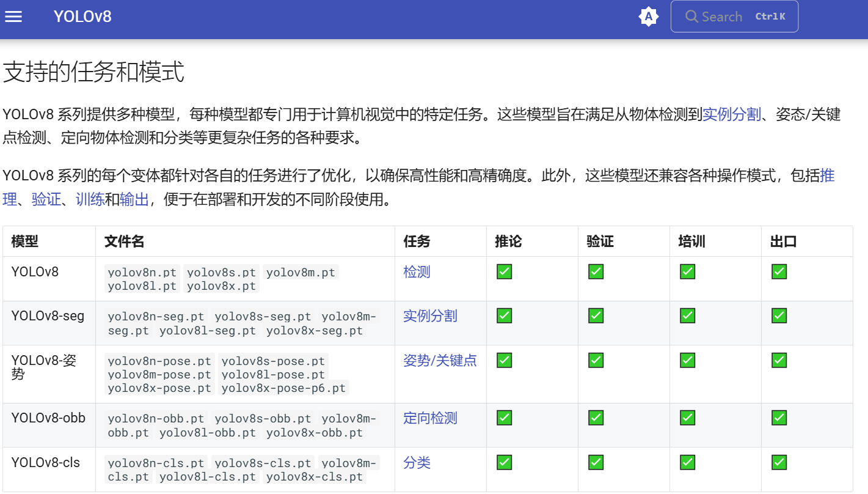Click the 推论 checkmark in the YOLOv8-seg row
Image resolution: width=868 pixels, height=494 pixels.
pos(504,315)
